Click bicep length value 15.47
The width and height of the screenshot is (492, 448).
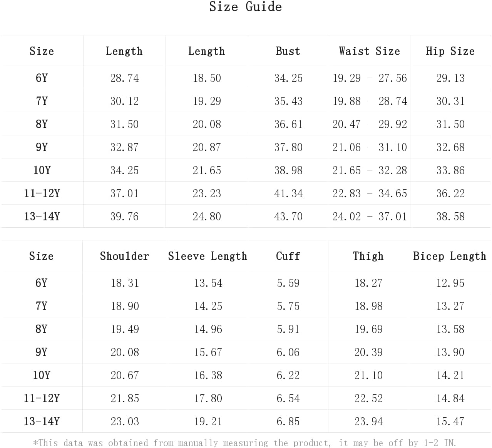point(450,421)
